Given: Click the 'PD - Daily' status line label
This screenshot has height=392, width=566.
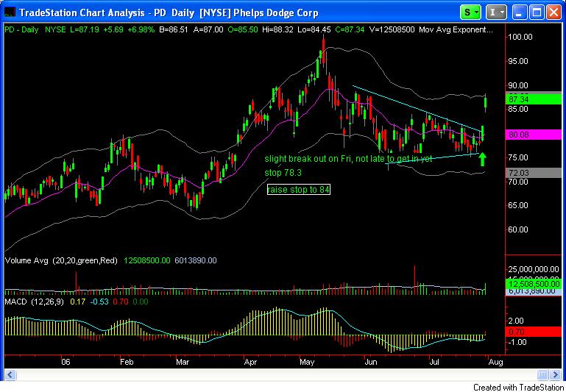Looking at the screenshot, I should (x=21, y=30).
